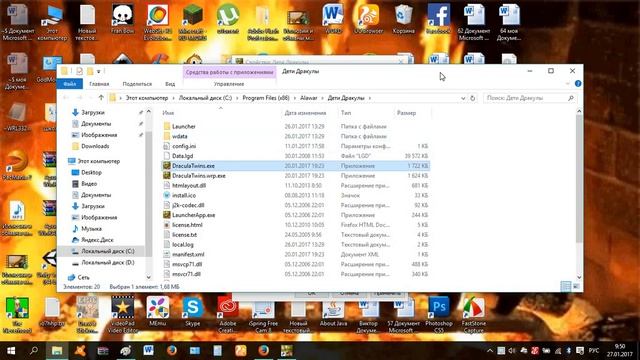Click the taskbar search magnifier

coord(34,351)
